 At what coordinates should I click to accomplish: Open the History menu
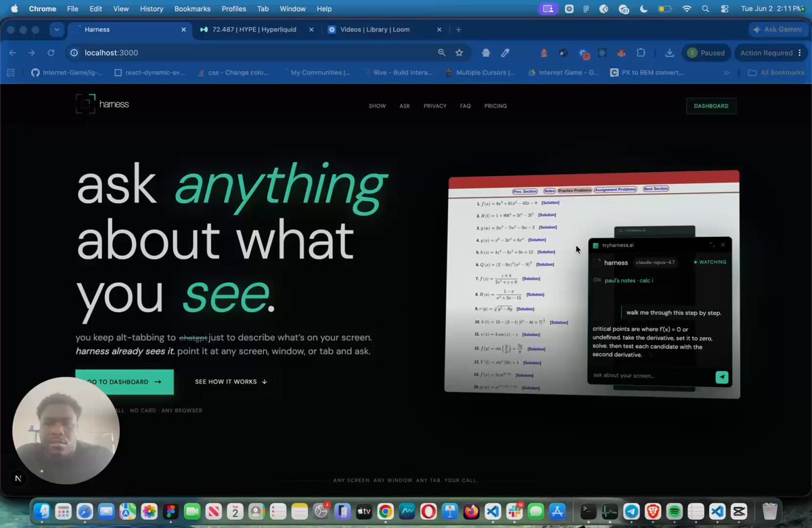point(152,9)
